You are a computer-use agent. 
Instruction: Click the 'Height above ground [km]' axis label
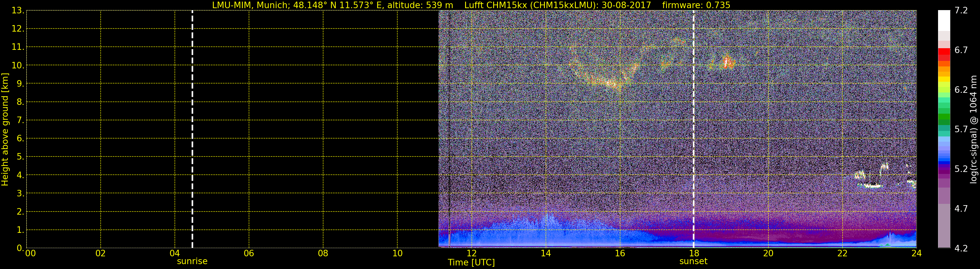(5, 130)
